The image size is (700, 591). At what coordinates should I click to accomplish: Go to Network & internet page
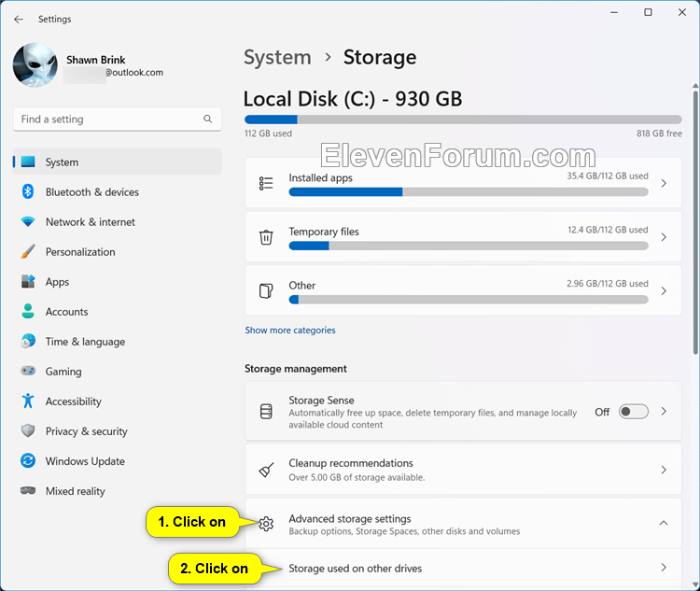(117, 221)
